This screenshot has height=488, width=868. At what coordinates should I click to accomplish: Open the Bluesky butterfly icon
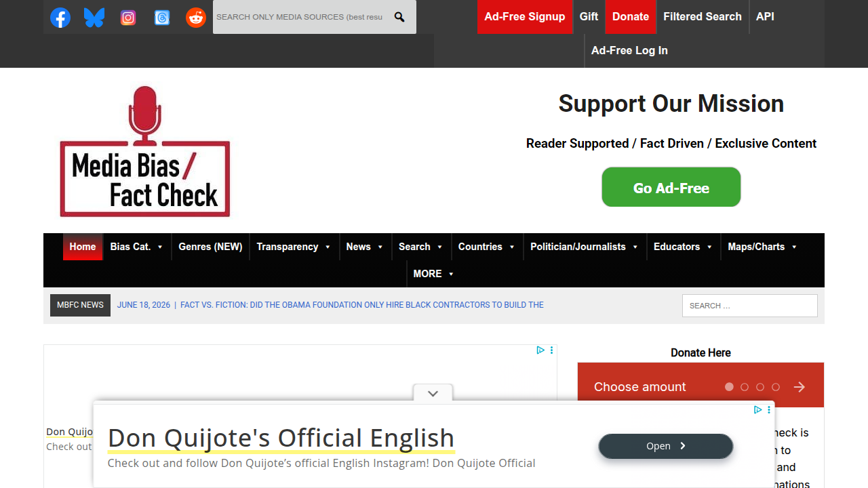tap(94, 18)
